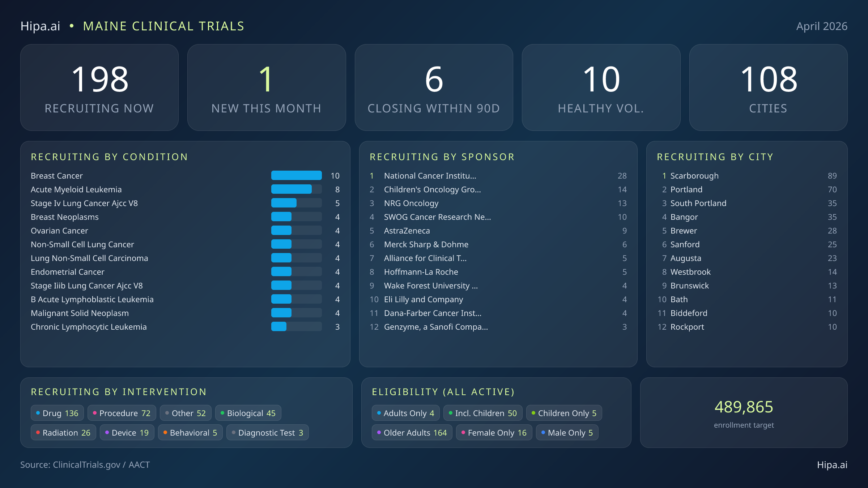Viewport: 868px width, 488px height.
Task: Click Alliance for Clinical T... sponsor
Action: pyautogui.click(x=498, y=258)
